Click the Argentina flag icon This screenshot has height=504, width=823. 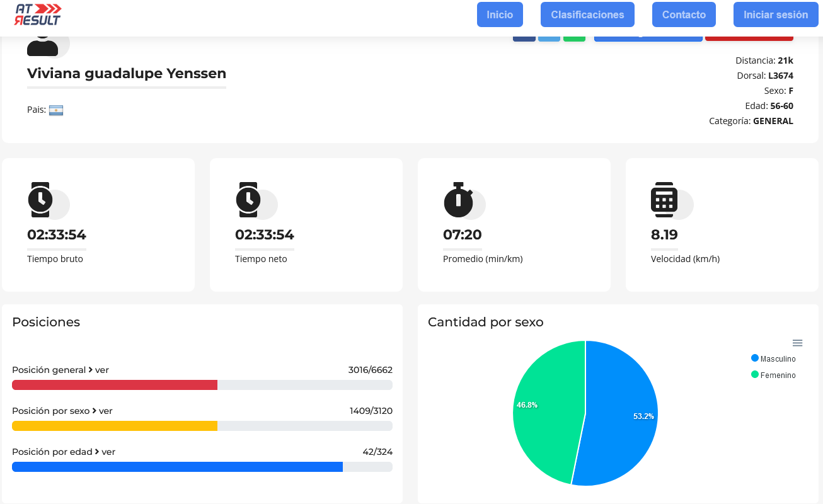point(56,110)
